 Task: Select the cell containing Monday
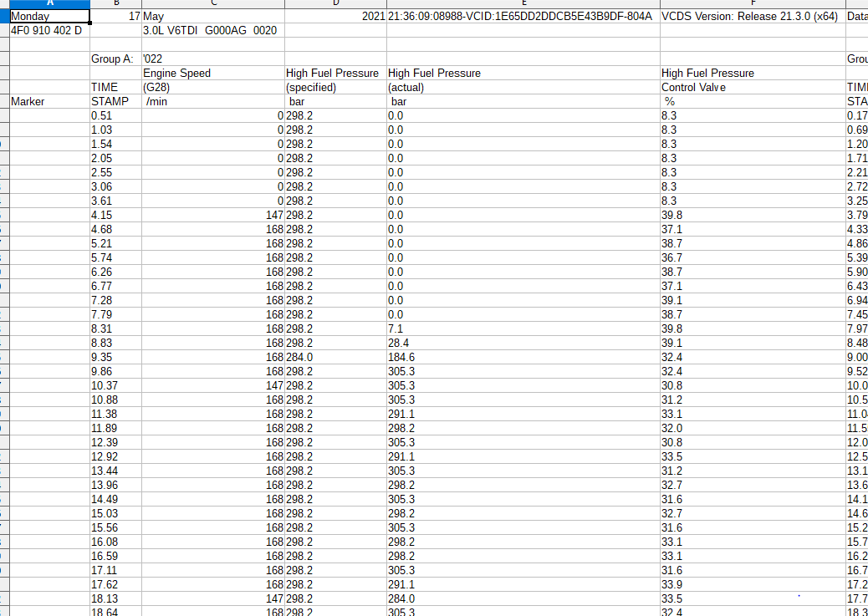point(49,17)
